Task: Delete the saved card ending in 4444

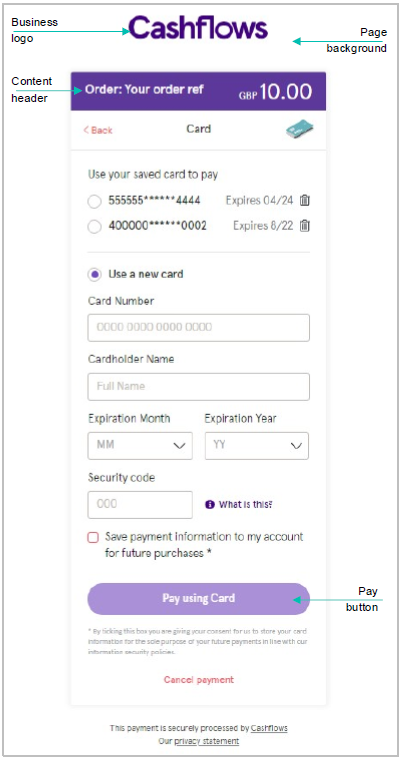Action: pyautogui.click(x=305, y=200)
